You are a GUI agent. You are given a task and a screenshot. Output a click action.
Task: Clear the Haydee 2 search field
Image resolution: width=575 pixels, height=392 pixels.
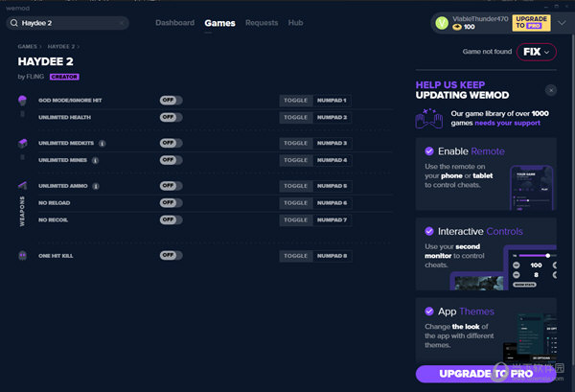[122, 23]
